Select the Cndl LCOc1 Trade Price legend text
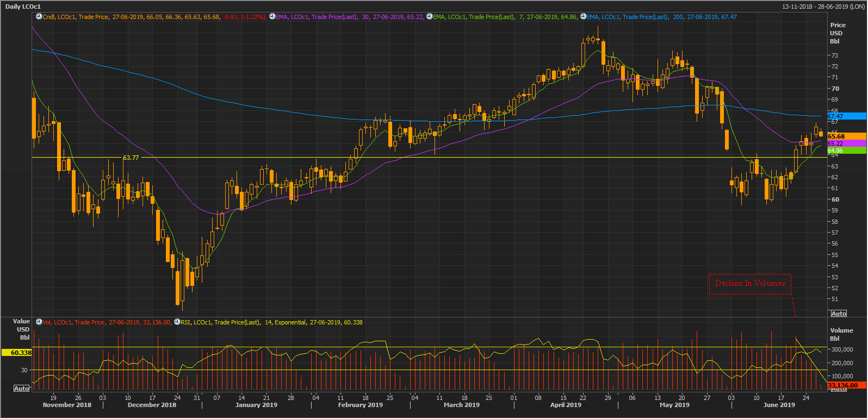The height and width of the screenshot is (419, 868). coord(154,17)
